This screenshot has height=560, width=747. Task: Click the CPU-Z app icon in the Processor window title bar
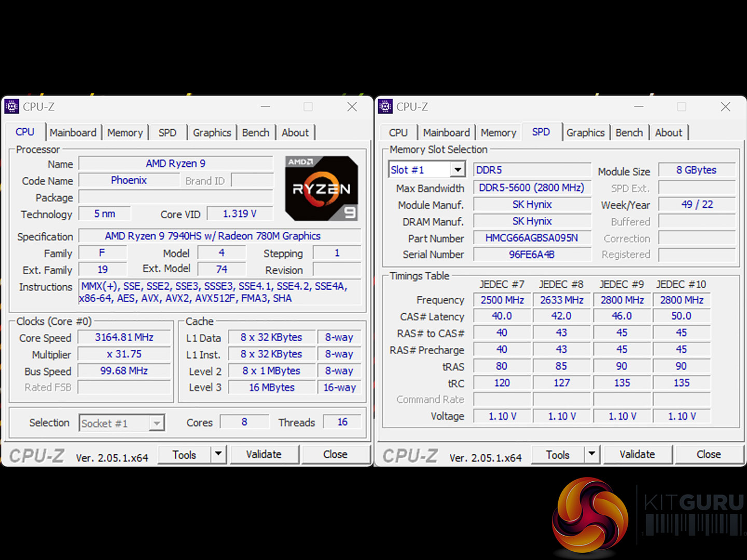point(11,107)
